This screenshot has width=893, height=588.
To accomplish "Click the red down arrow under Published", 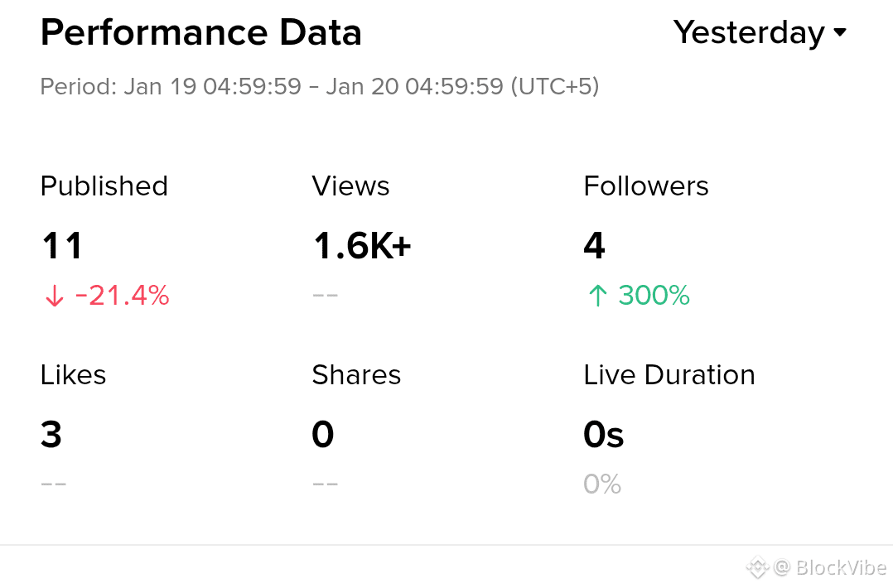I will 54,296.
